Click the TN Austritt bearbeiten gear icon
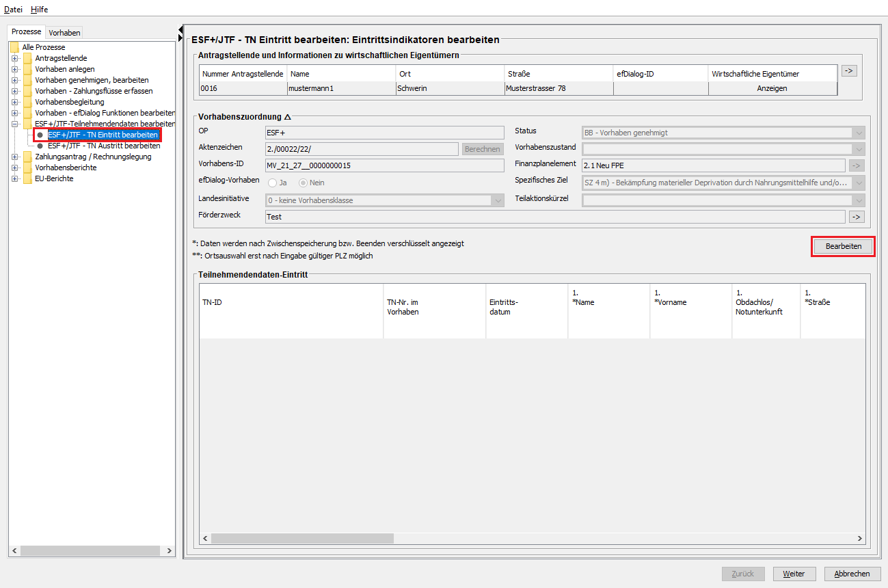 pos(40,146)
